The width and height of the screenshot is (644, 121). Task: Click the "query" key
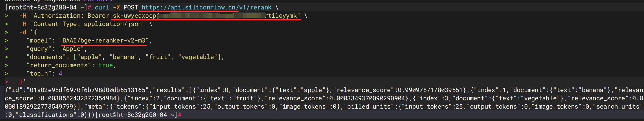point(39,49)
